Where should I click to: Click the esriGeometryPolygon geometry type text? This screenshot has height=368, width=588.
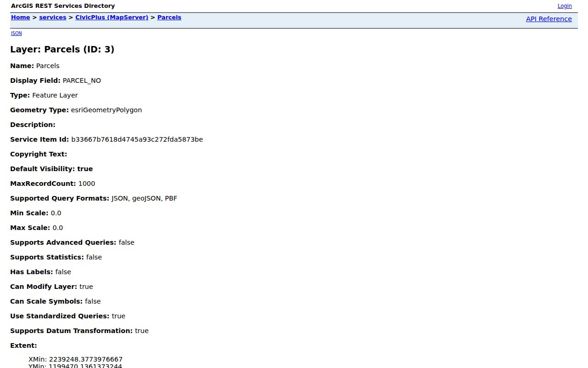107,110
